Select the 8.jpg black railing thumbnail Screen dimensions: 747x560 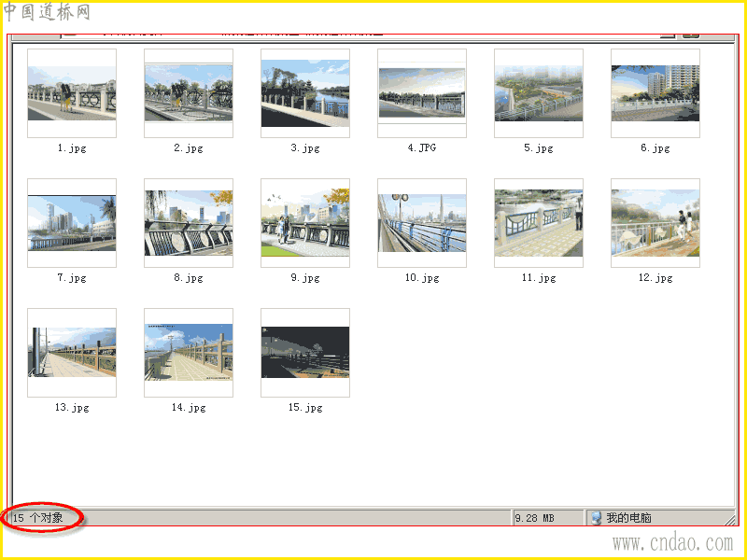pyautogui.click(x=189, y=223)
